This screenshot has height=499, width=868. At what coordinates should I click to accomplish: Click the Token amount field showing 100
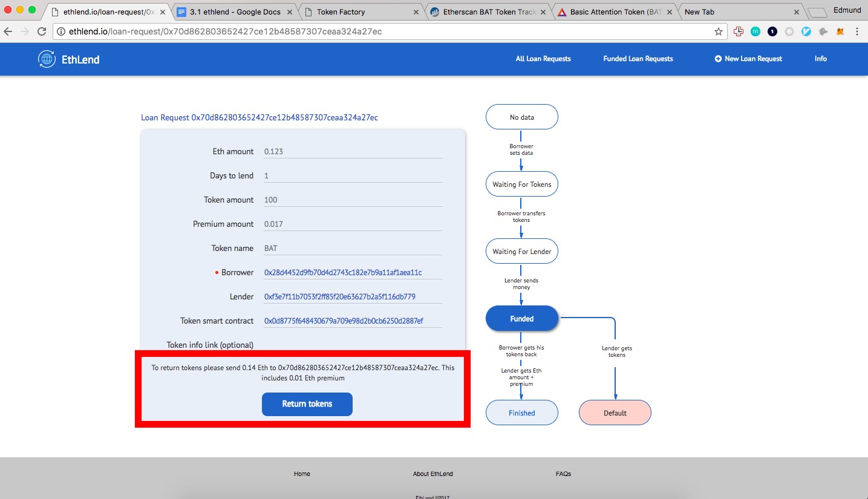(x=353, y=200)
